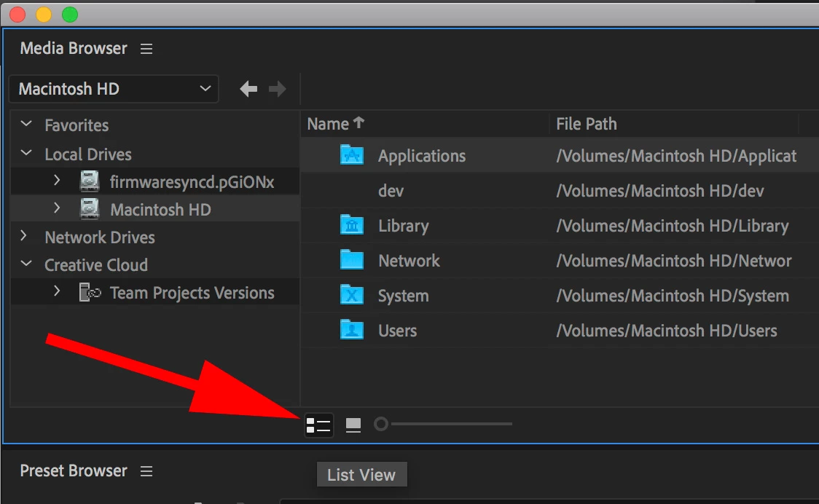Image resolution: width=819 pixels, height=504 pixels.
Task: Select the Library folder icon
Action: (352, 224)
